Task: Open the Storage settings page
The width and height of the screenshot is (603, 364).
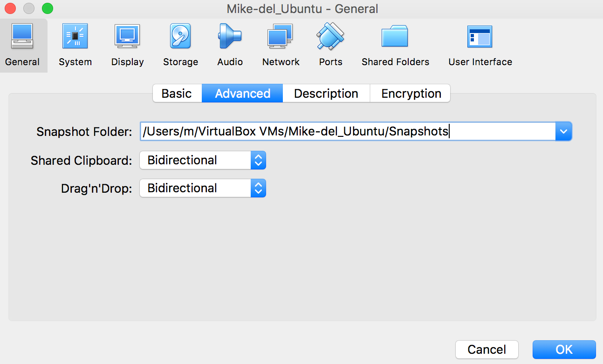Action: pos(180,44)
